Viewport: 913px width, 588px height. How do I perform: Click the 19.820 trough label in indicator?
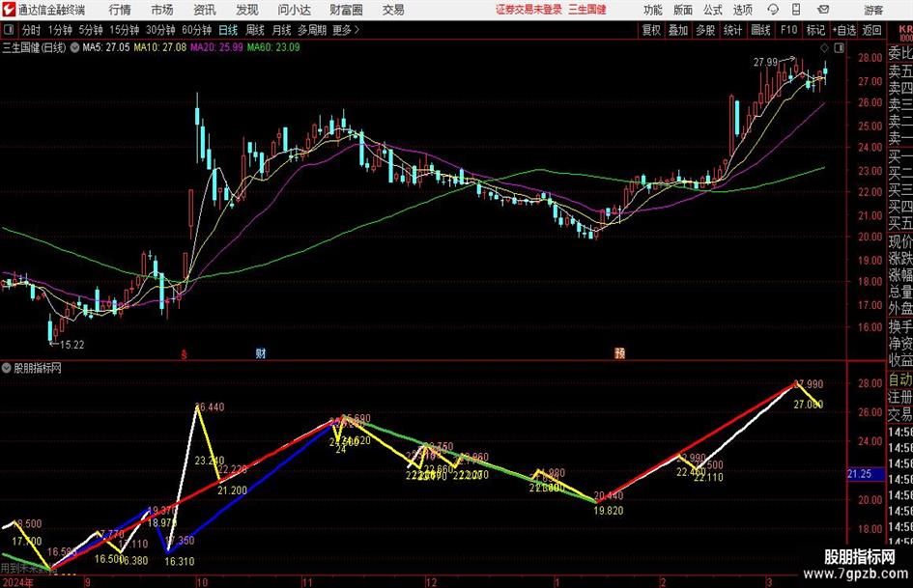point(609,511)
